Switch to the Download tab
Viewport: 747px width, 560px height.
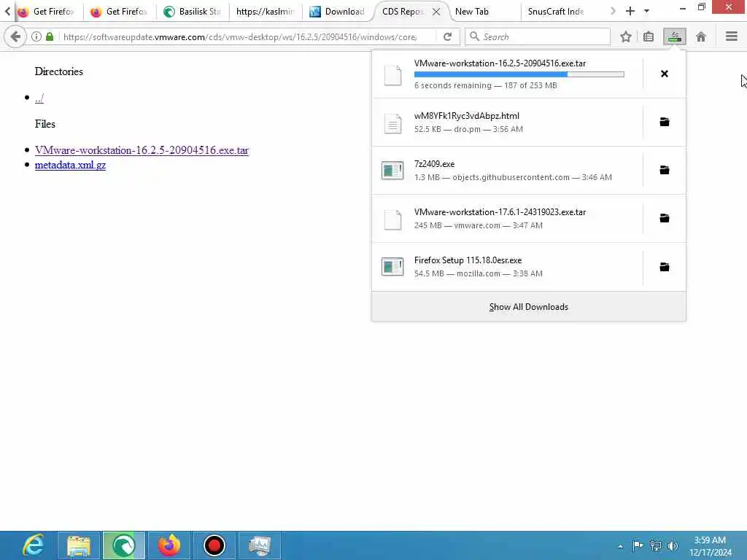pyautogui.click(x=338, y=12)
